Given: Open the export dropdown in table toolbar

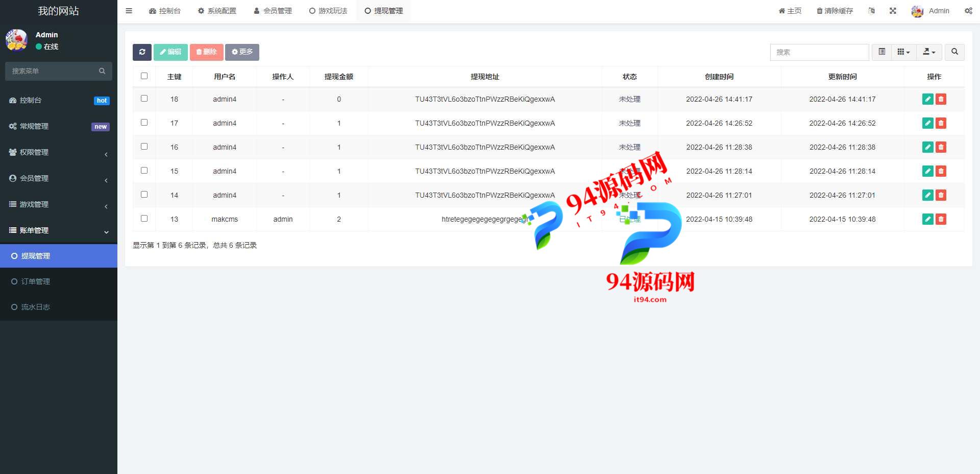Looking at the screenshot, I should (x=929, y=52).
